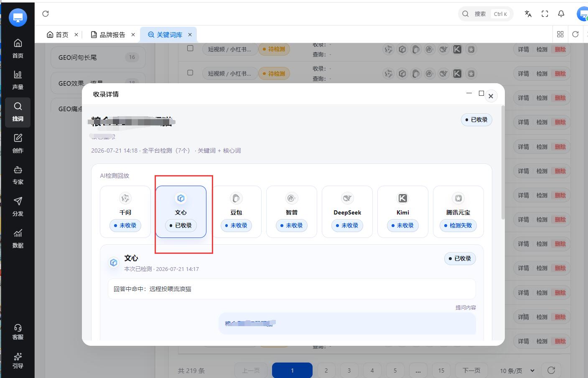This screenshot has height=378, width=588.
Task: Toggle fullscreen mode icon
Action: 545,14
